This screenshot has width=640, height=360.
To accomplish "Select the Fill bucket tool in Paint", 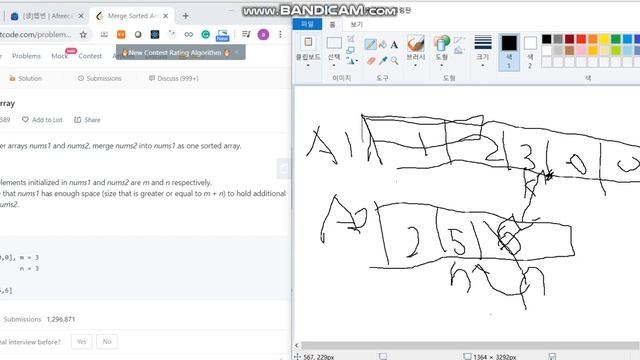I will [x=382, y=44].
